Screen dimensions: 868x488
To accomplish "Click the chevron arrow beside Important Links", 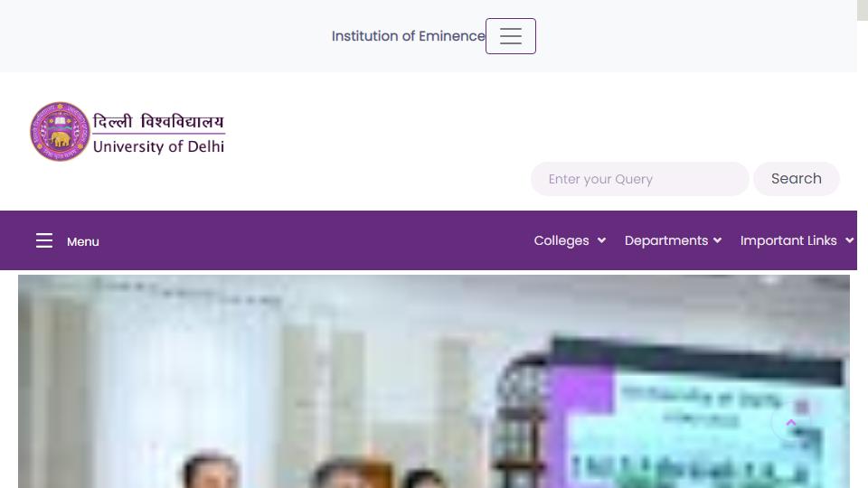I will tap(850, 240).
